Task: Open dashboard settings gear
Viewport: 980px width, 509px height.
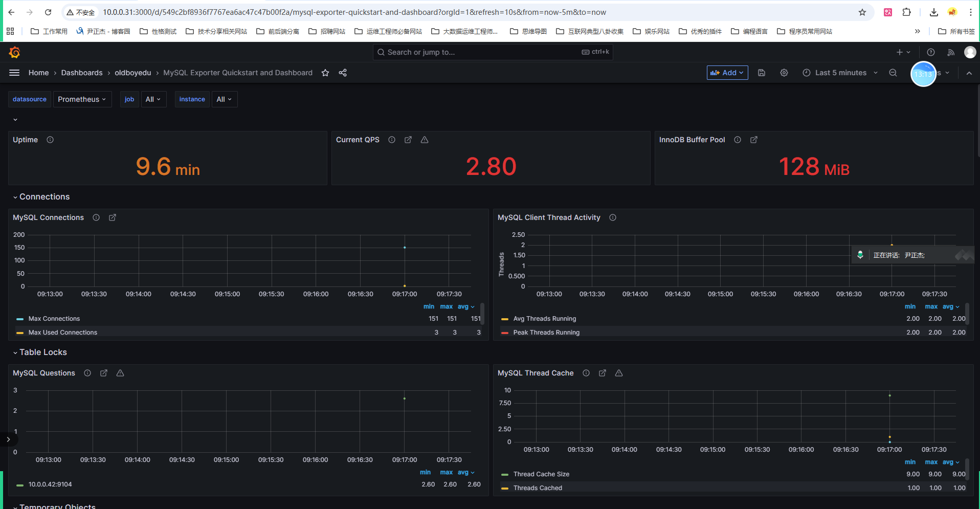Action: (784, 73)
